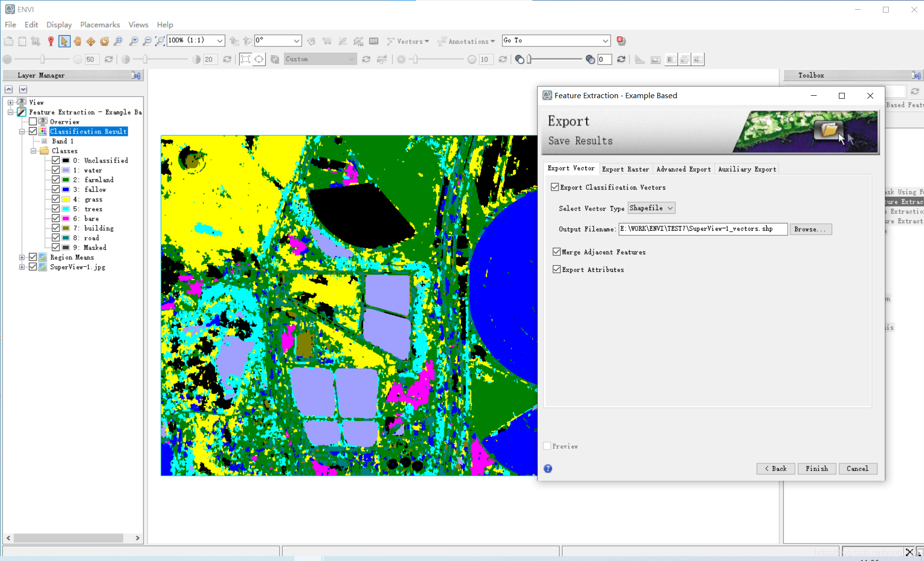Image resolution: width=924 pixels, height=561 pixels.
Task: Open the Select Vector Type Shapefile dropdown
Action: [651, 208]
